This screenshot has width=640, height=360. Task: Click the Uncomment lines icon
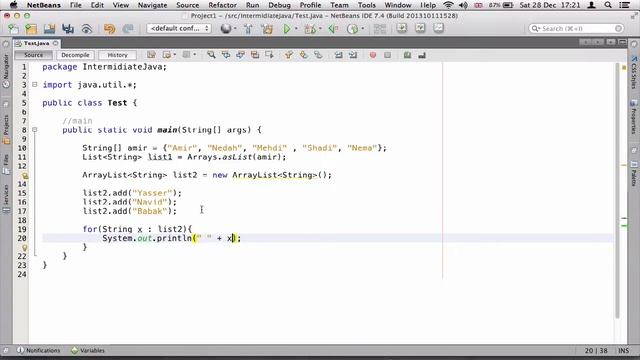(x=422, y=55)
